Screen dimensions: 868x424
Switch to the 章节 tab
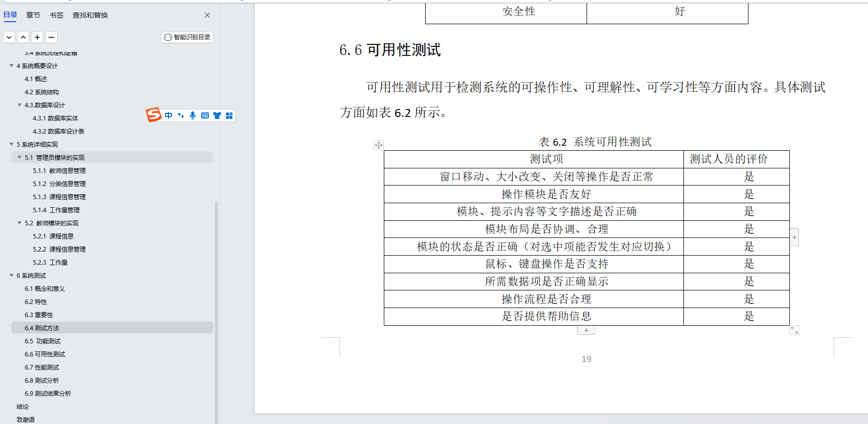[33, 15]
